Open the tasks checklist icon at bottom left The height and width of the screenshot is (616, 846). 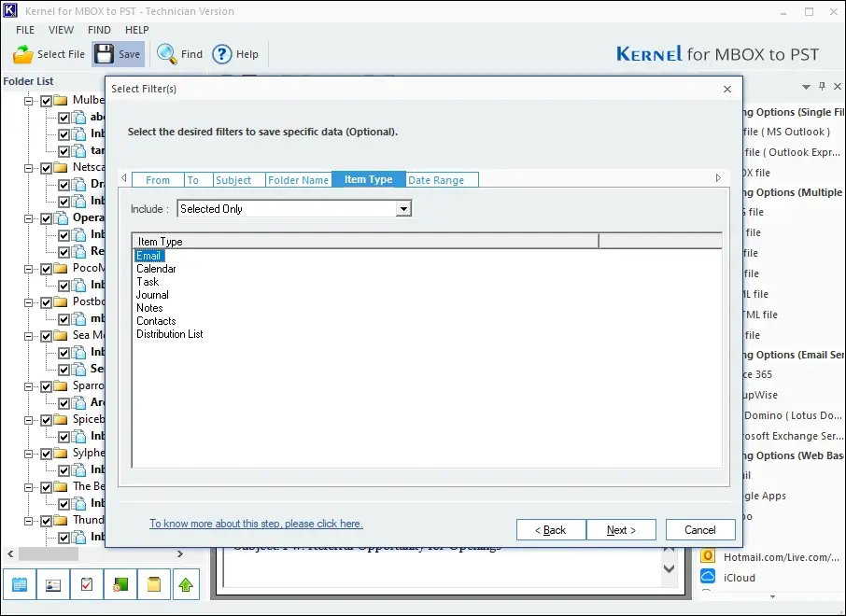[x=86, y=584]
